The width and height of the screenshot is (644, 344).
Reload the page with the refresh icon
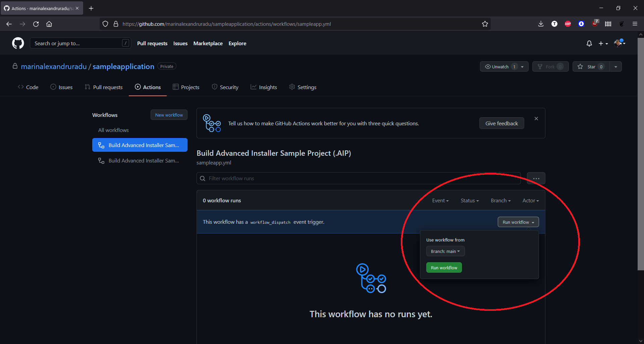coord(36,24)
